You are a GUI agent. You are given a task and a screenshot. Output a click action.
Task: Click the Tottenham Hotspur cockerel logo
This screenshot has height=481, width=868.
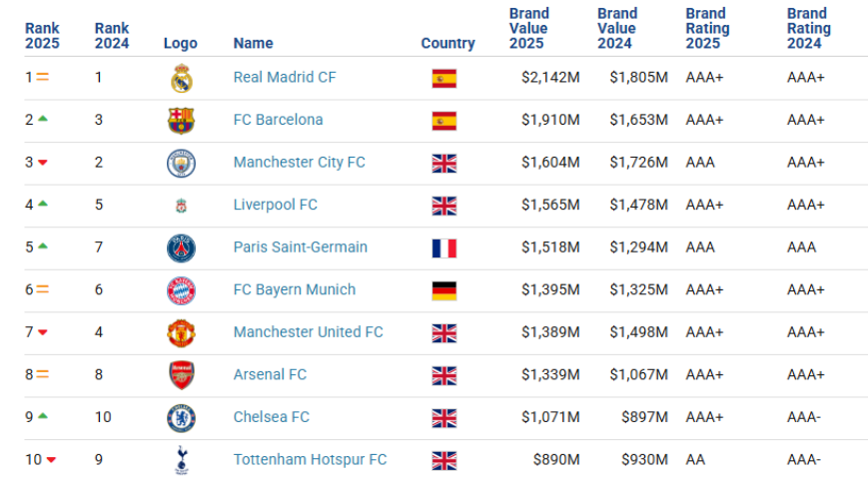181,460
